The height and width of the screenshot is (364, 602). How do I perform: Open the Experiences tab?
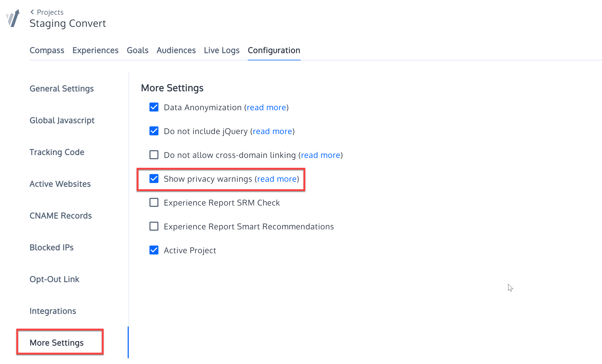[95, 50]
